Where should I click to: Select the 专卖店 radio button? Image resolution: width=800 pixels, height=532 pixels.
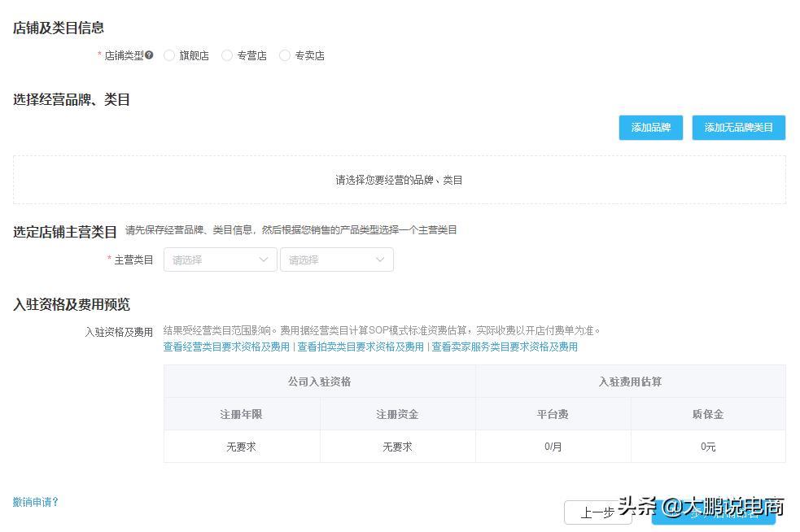(x=285, y=55)
